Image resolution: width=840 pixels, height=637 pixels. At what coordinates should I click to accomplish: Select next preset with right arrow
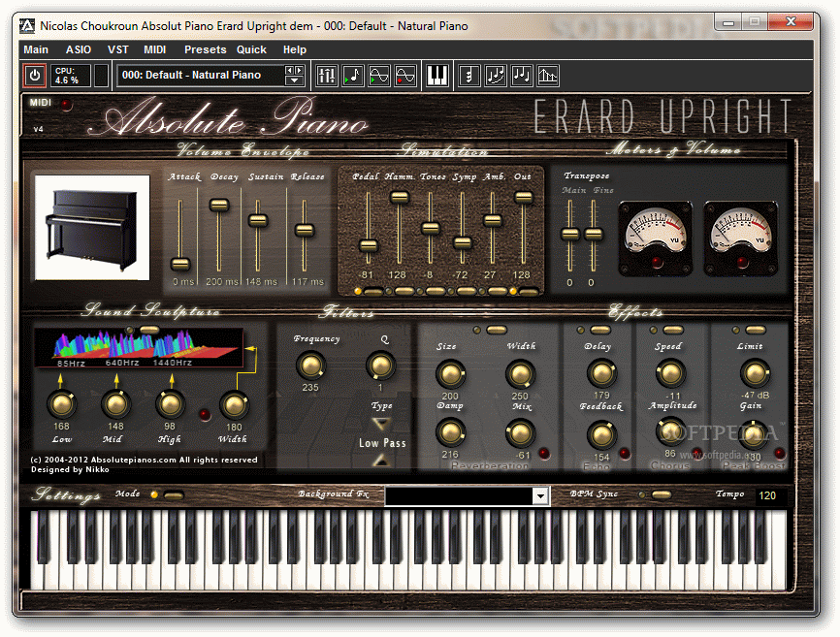point(299,70)
